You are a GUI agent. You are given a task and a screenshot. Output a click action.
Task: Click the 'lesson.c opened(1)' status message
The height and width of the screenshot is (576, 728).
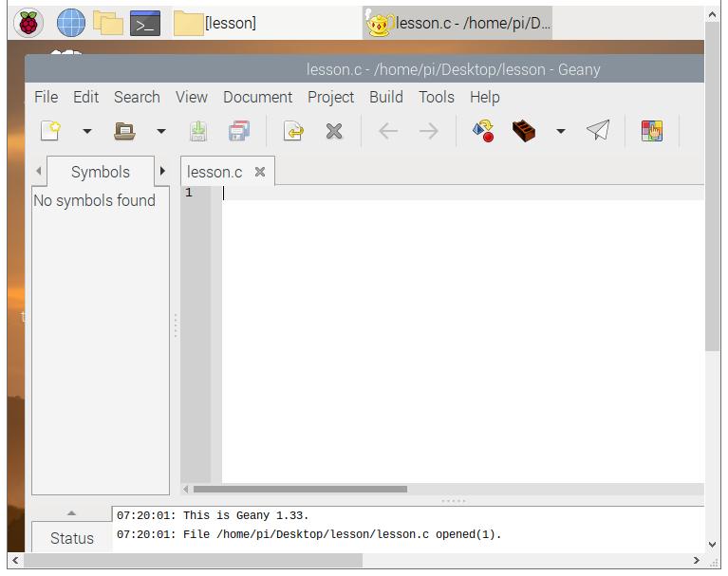308,534
